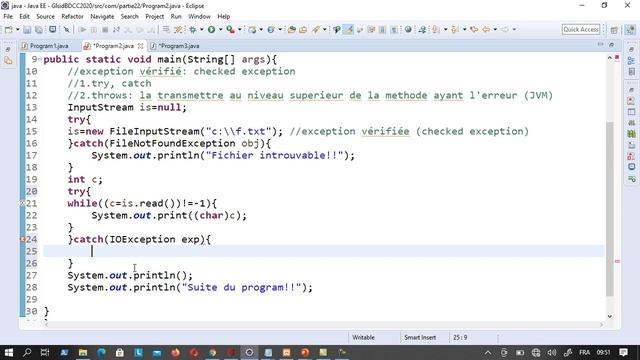
Task: Open the Source menu
Action: pyautogui.click(x=45, y=16)
